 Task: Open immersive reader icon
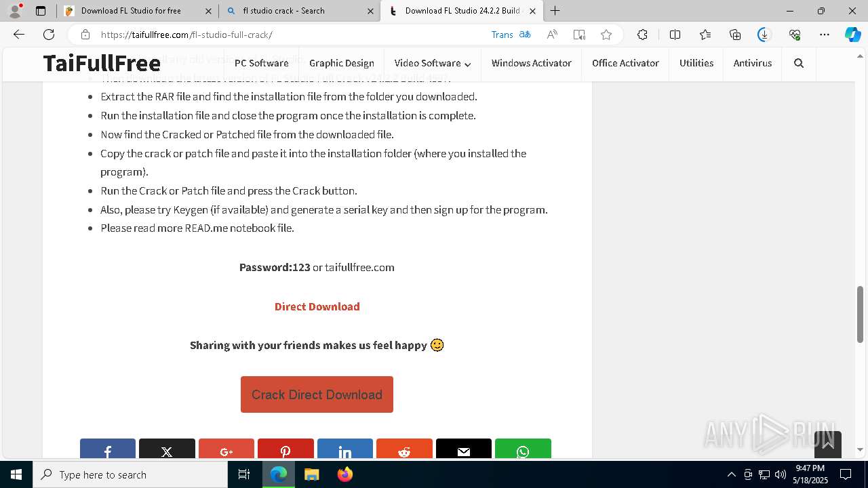click(x=579, y=35)
